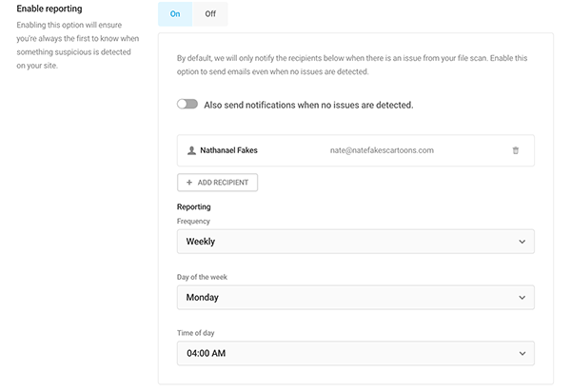Click the plus icon in Add Recipient

189,182
